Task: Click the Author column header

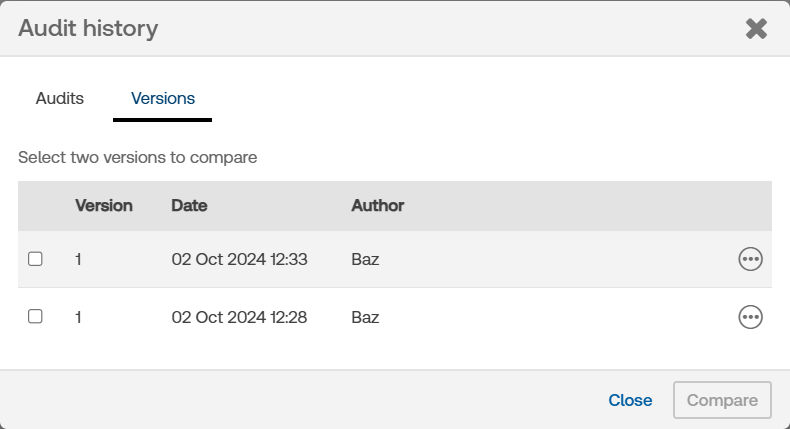Action: click(377, 206)
